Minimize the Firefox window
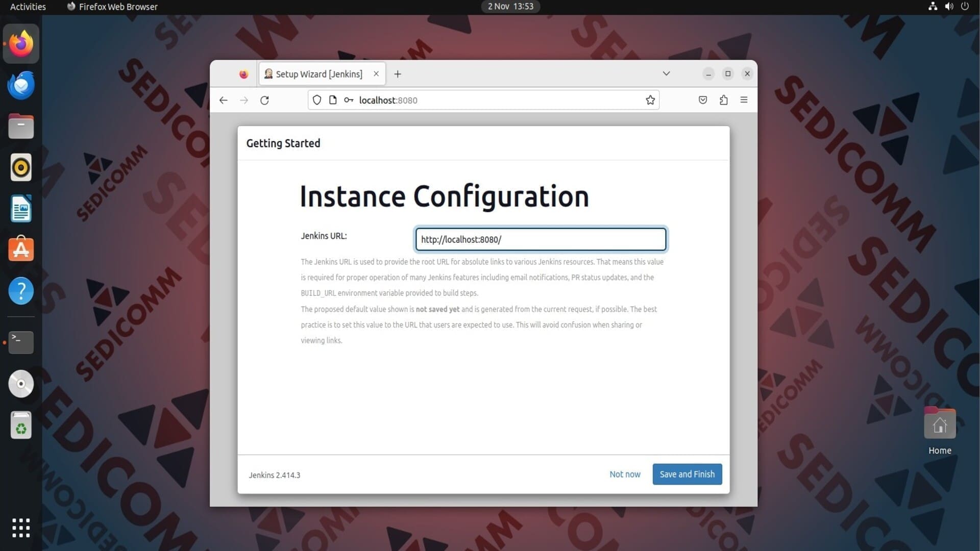 point(708,74)
